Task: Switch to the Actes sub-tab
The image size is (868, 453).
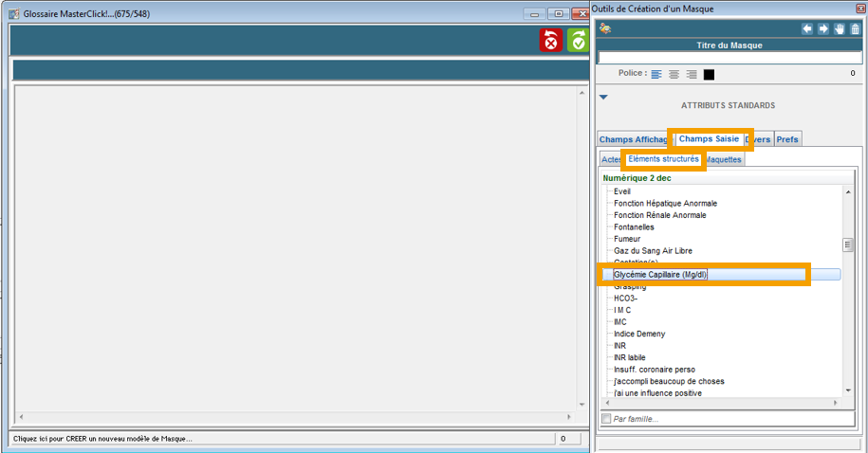Action: tap(611, 159)
